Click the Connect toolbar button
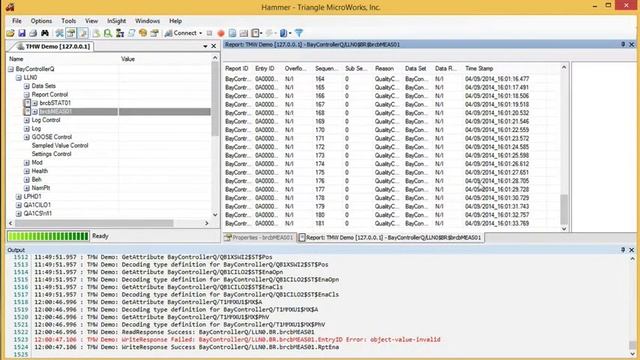The height and width of the screenshot is (360, 640). (180, 33)
